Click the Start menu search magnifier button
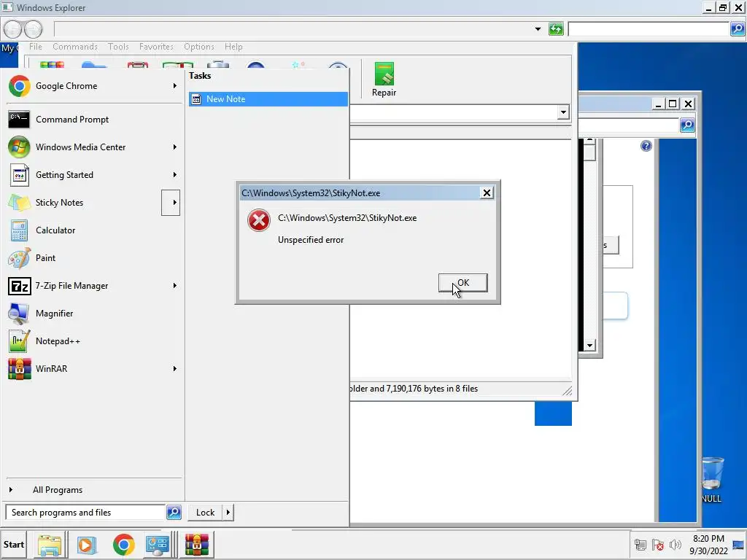This screenshot has height=560, width=747. coord(174,513)
